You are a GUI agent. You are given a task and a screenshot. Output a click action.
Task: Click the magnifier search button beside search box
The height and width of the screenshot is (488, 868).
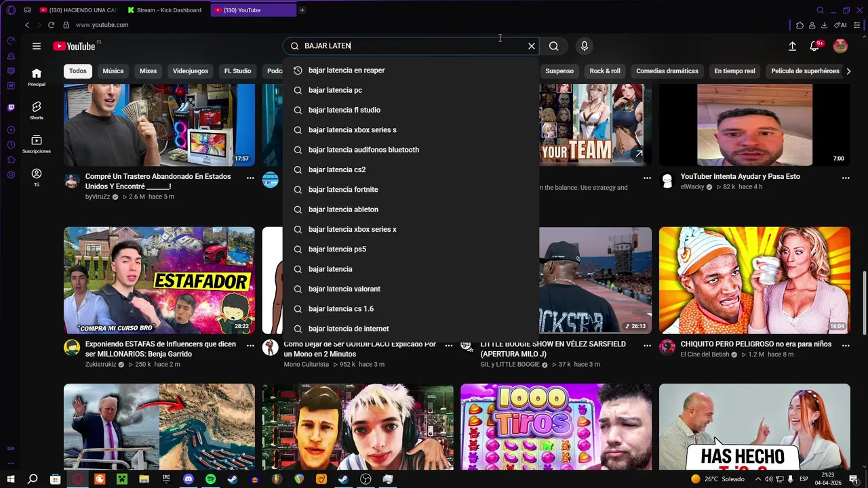[x=554, y=46]
